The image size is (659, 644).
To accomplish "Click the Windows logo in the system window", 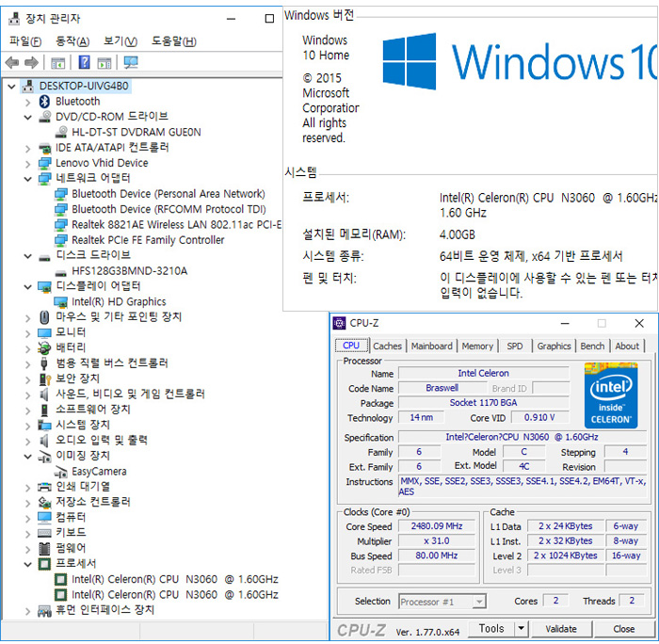I will [409, 61].
